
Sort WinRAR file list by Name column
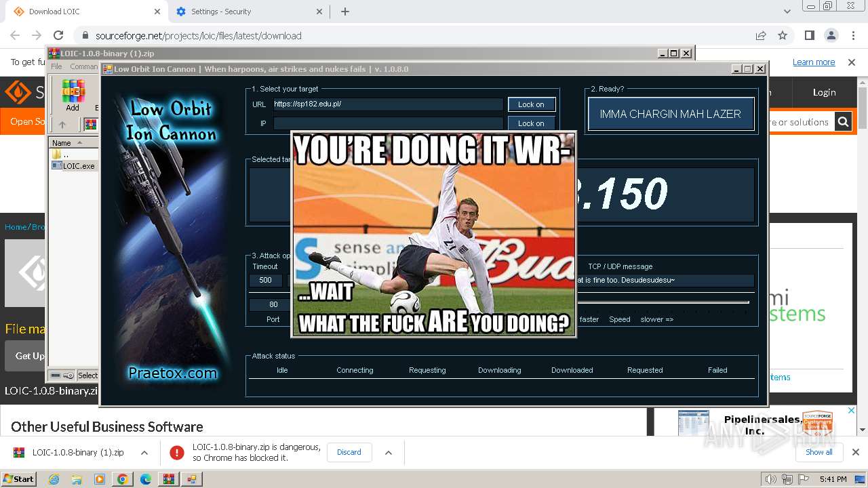point(74,143)
